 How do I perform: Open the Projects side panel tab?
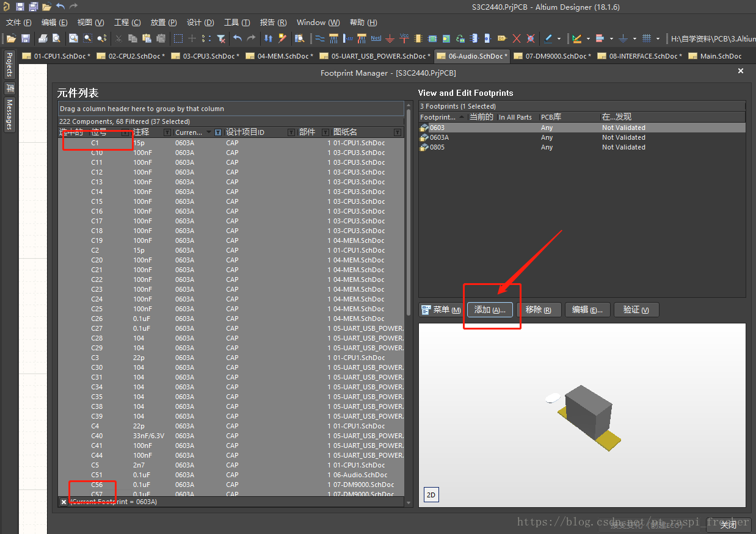click(x=9, y=65)
